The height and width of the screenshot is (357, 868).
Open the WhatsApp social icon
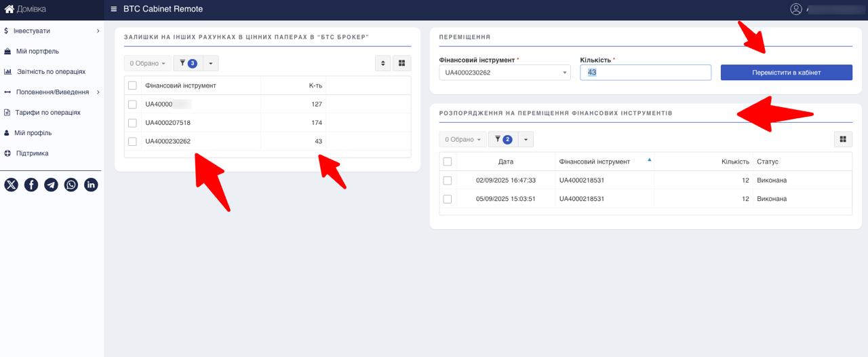[x=71, y=185]
